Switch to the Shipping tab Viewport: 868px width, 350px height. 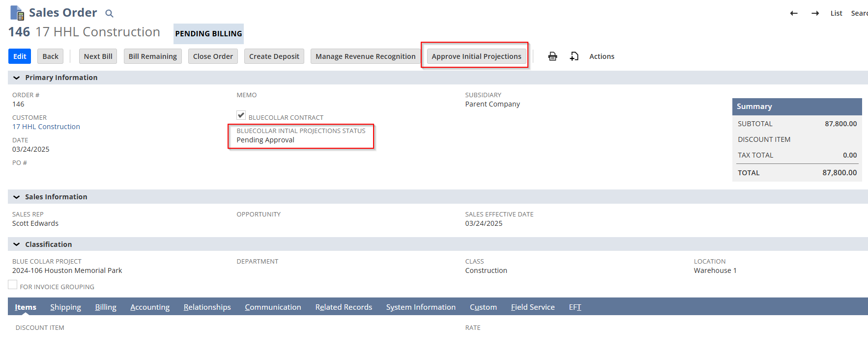tap(65, 307)
